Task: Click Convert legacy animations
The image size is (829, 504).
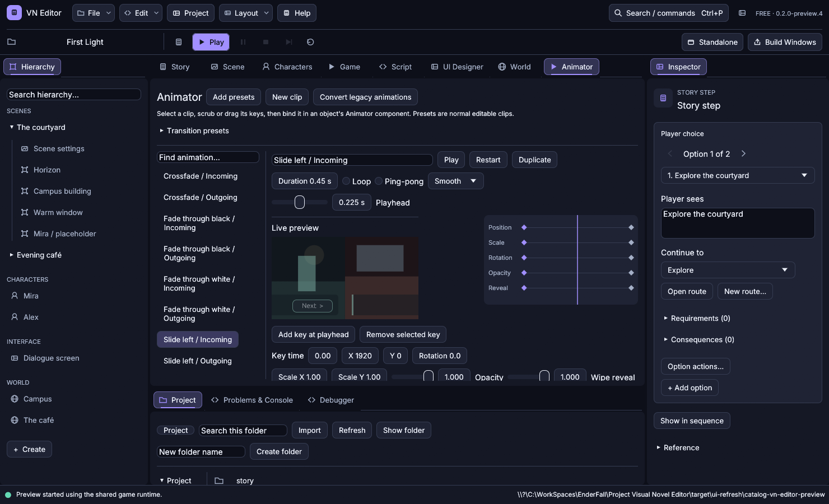Action: click(x=365, y=97)
